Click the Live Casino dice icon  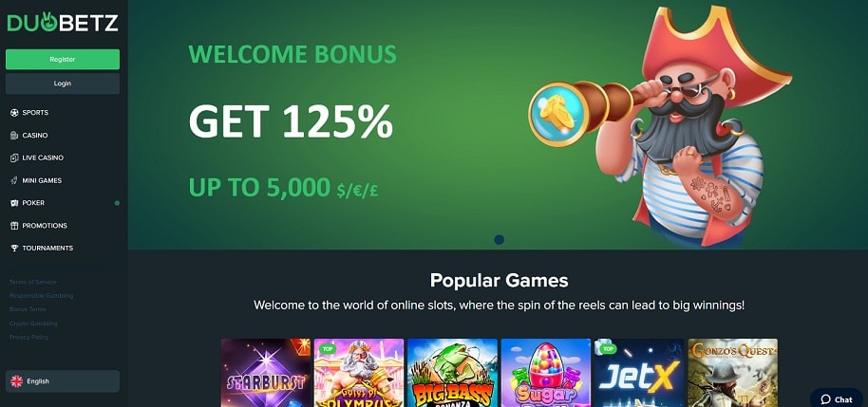coord(14,158)
